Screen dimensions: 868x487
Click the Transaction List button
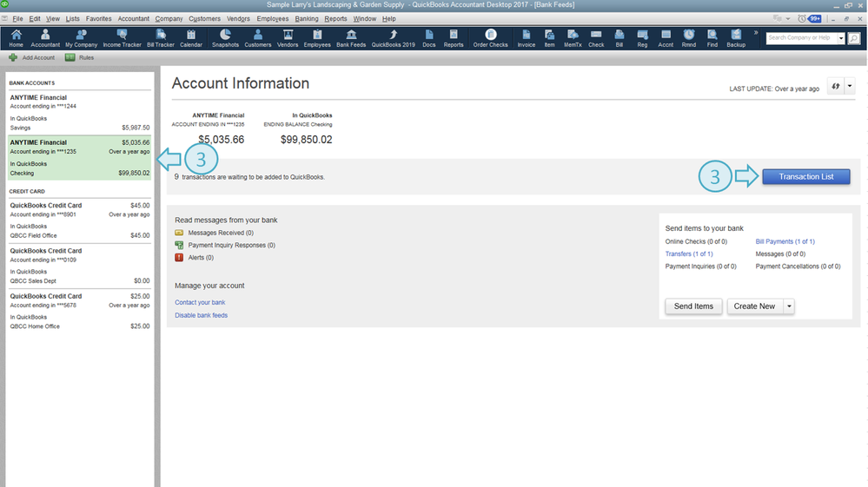(806, 177)
